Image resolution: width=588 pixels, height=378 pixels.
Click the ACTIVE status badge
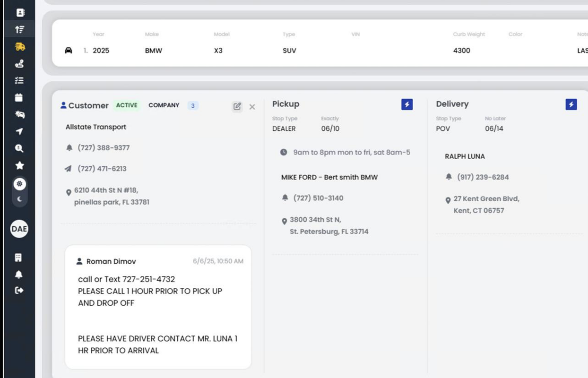pyautogui.click(x=127, y=105)
